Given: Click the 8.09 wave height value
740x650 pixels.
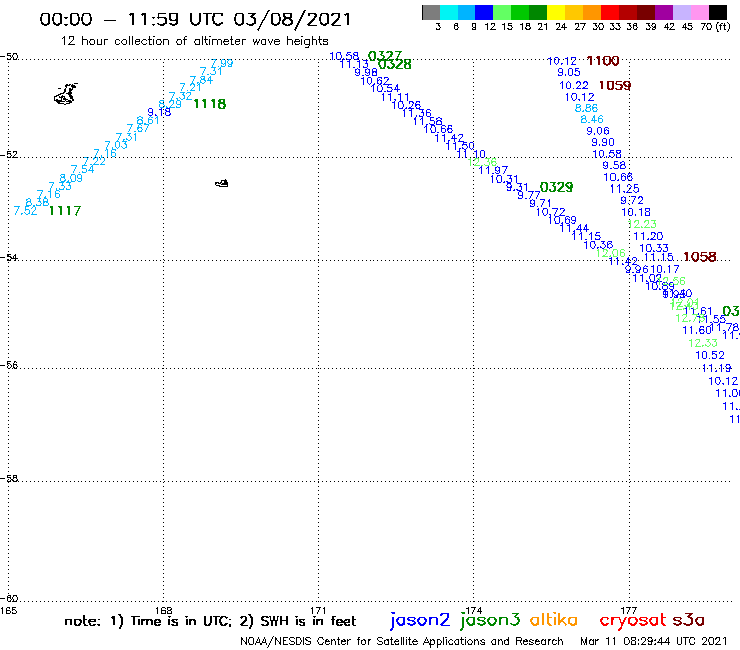Looking at the screenshot, I should pos(71,178).
